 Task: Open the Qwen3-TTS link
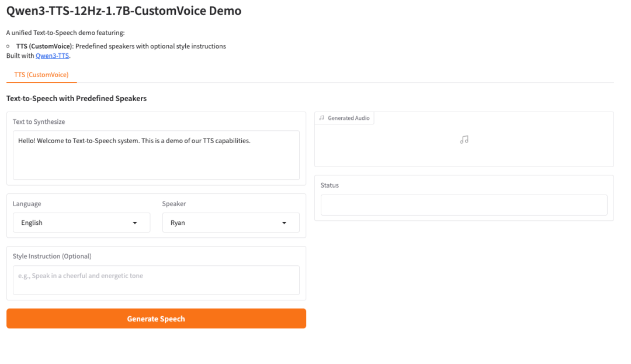click(x=53, y=56)
